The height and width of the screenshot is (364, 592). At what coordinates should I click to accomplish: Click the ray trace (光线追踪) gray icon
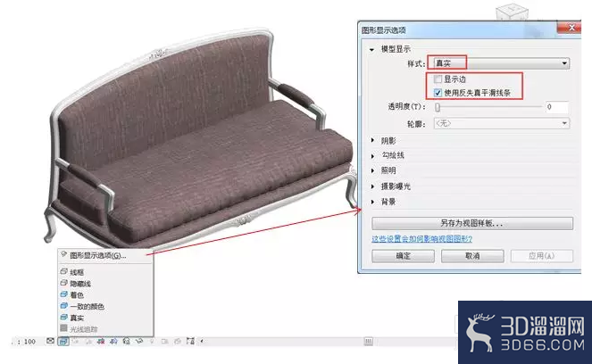[63, 328]
